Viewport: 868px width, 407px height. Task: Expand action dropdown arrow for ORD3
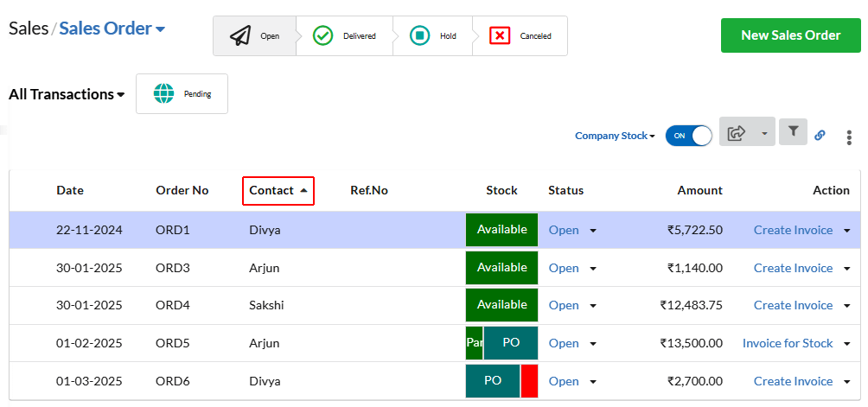[x=846, y=269]
